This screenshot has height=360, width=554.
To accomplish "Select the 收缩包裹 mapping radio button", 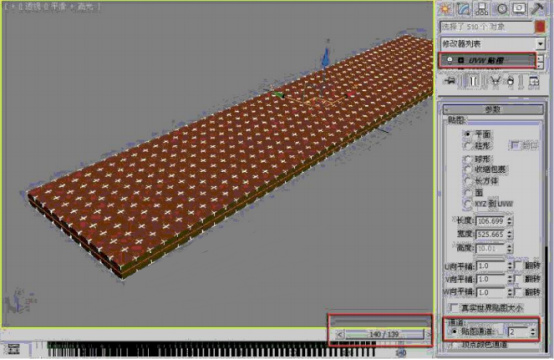I will (x=467, y=170).
